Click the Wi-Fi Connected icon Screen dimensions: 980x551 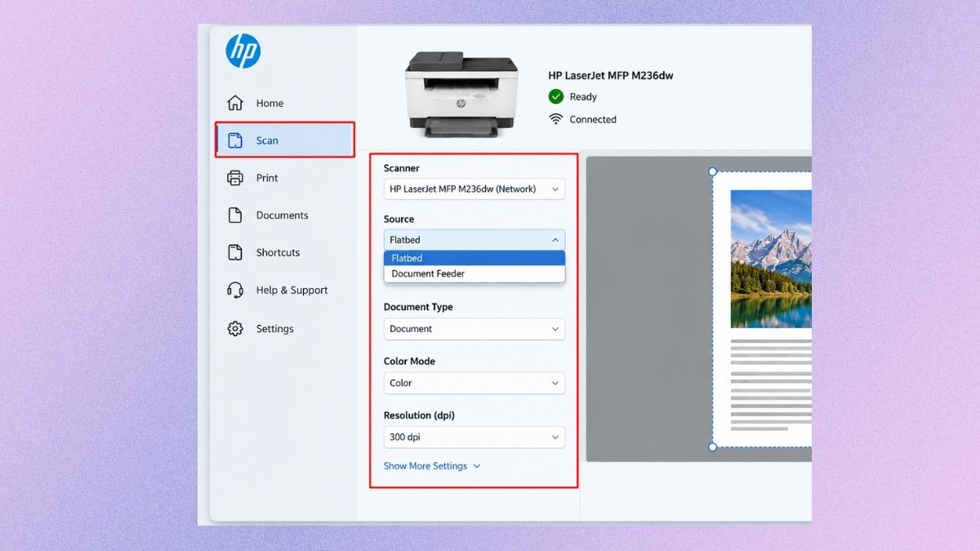556,119
